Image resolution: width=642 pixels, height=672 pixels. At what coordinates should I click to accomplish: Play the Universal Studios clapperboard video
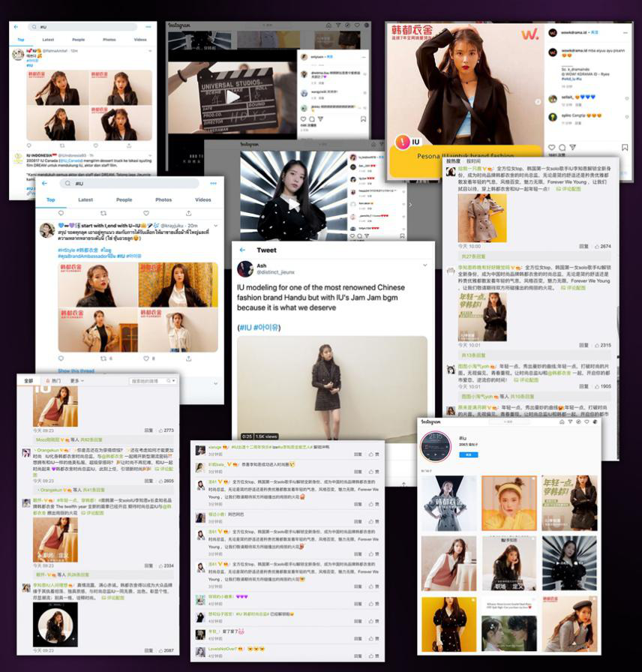point(232,97)
